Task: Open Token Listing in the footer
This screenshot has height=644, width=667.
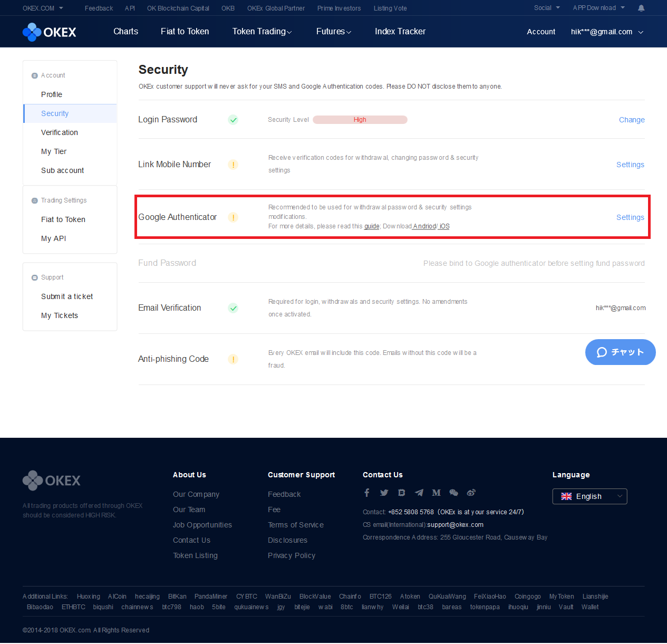Action: [195, 555]
